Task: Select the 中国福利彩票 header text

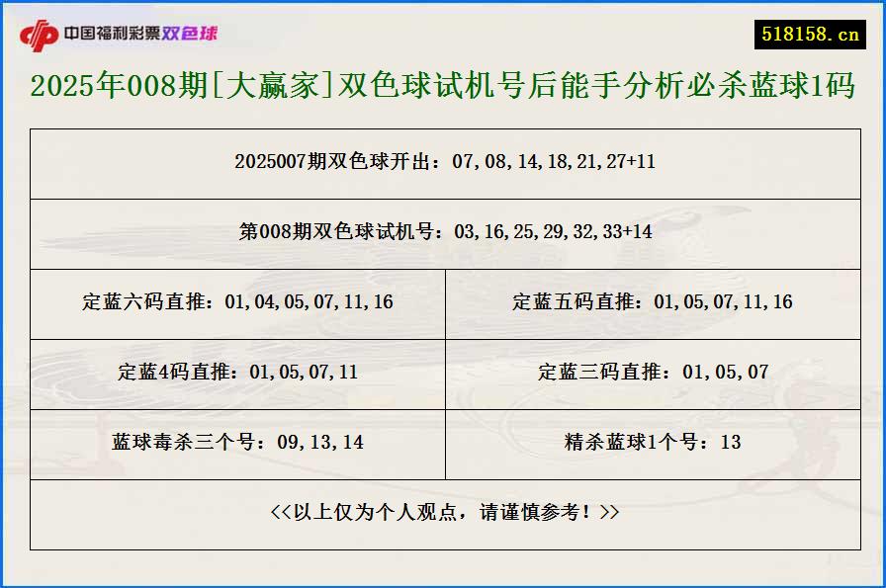Action: pos(109,31)
